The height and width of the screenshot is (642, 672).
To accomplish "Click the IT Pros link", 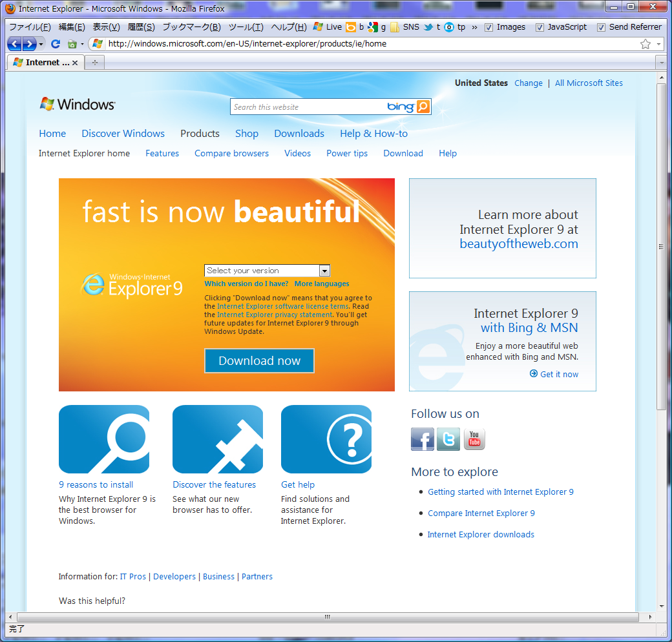I will (x=133, y=577).
